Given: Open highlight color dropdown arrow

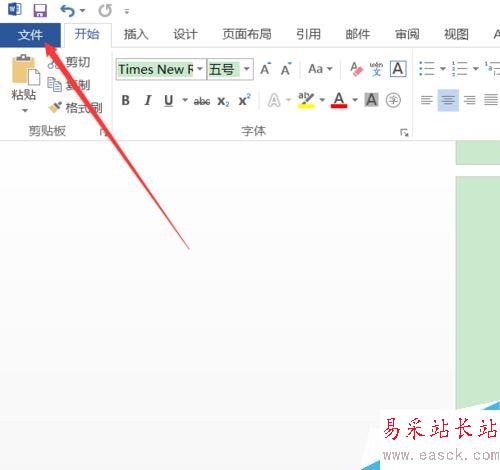Looking at the screenshot, I should tap(322, 100).
